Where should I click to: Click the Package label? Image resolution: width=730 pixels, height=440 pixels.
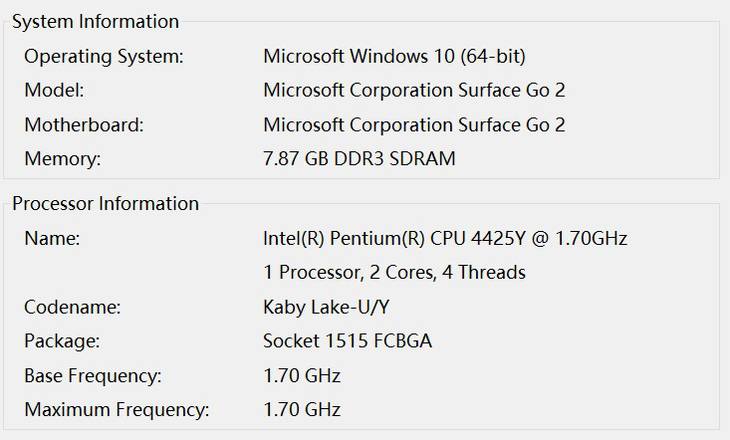pos(62,341)
